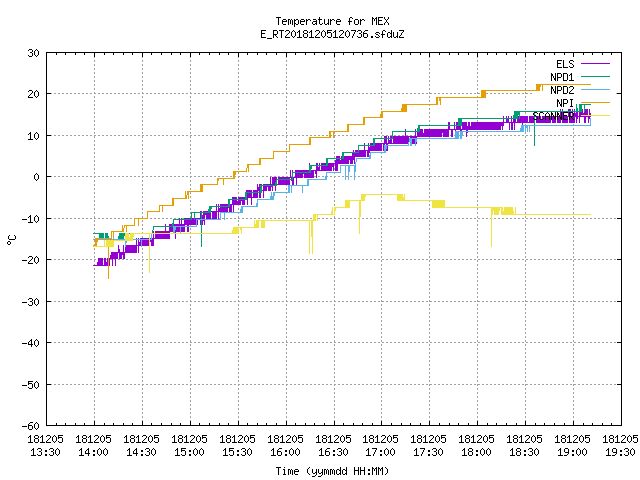
Task: Click the SCANNER legend label
Action: (x=553, y=116)
